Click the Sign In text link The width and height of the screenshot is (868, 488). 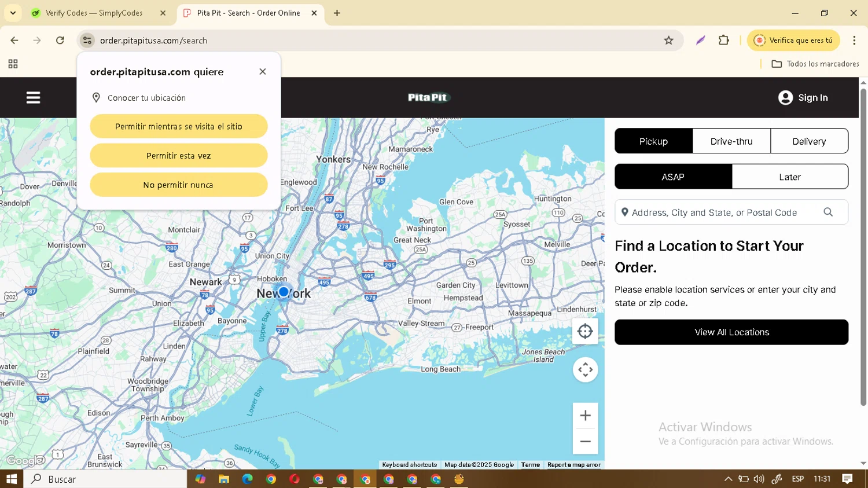(x=813, y=98)
